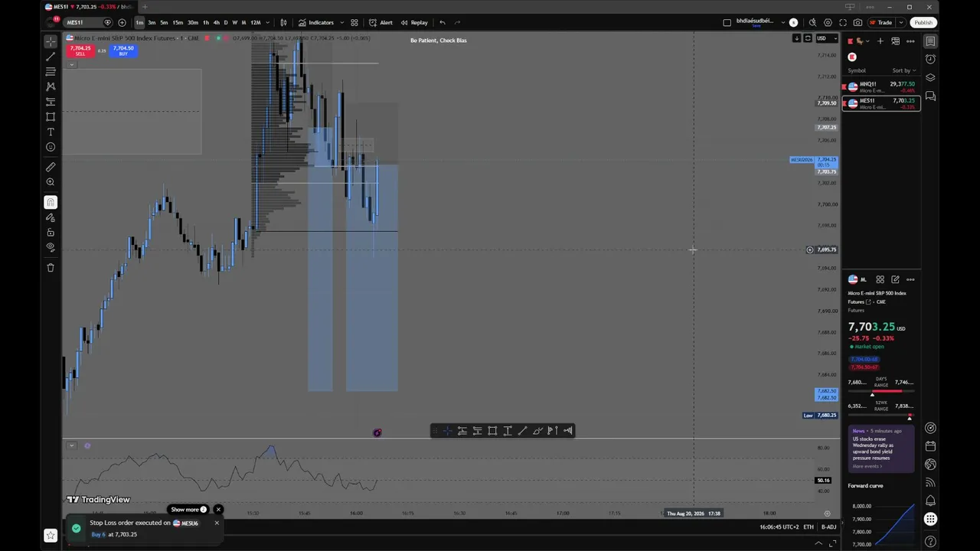Select the measure ruler tool
Image resolution: width=980 pixels, height=551 pixels.
pos(51,167)
